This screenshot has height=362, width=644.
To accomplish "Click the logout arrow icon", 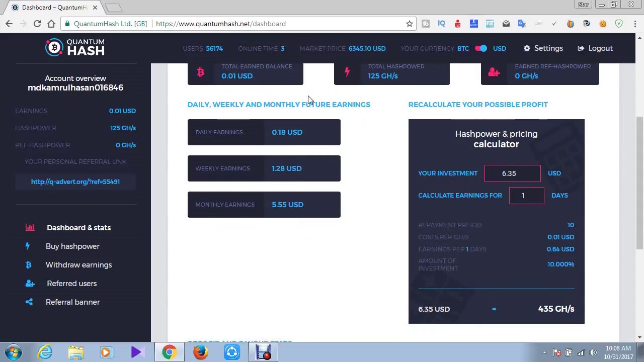I will [581, 48].
